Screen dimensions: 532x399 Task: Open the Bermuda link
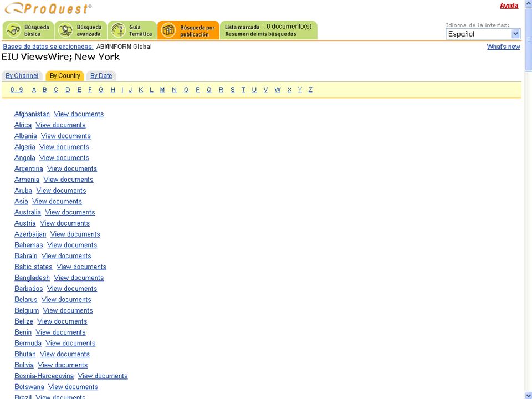pyautogui.click(x=28, y=343)
